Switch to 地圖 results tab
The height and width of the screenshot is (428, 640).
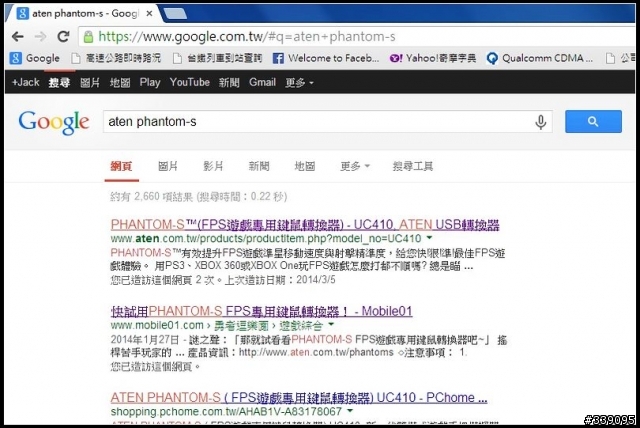pos(305,166)
